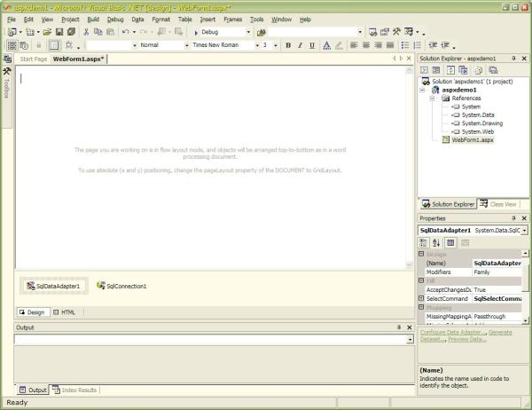Open the Times New Roman font dropdown
This screenshot has height=410, width=532.
point(257,45)
